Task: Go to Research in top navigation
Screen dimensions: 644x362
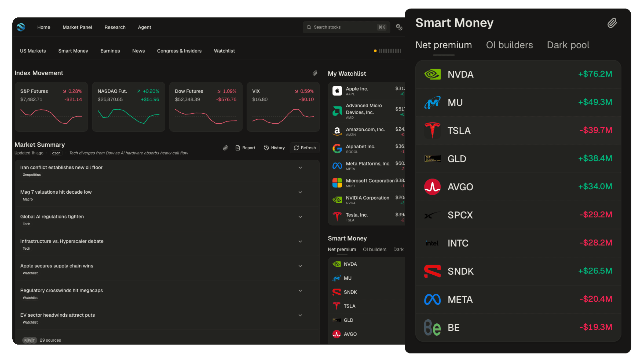Action: [x=115, y=27]
